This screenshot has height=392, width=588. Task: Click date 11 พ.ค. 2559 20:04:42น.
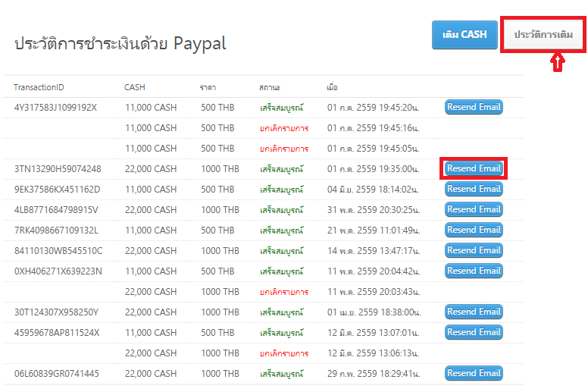(374, 271)
